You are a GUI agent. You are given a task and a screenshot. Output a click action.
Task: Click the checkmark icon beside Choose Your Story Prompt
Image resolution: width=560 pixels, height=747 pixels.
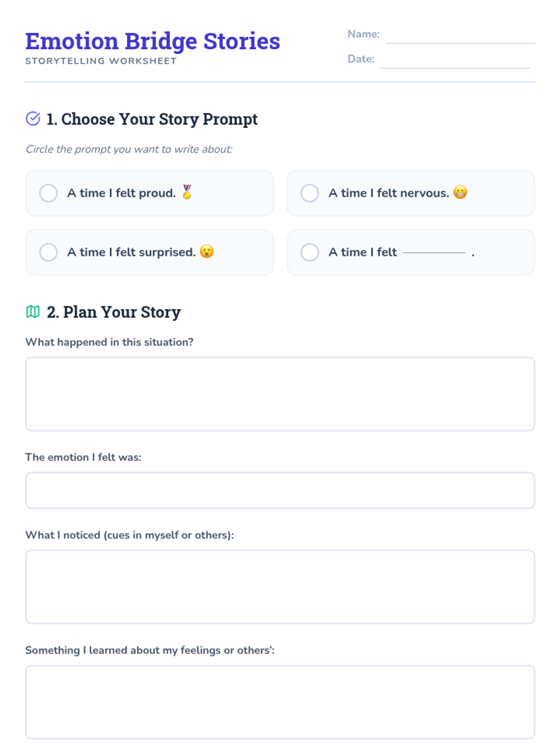(x=33, y=119)
